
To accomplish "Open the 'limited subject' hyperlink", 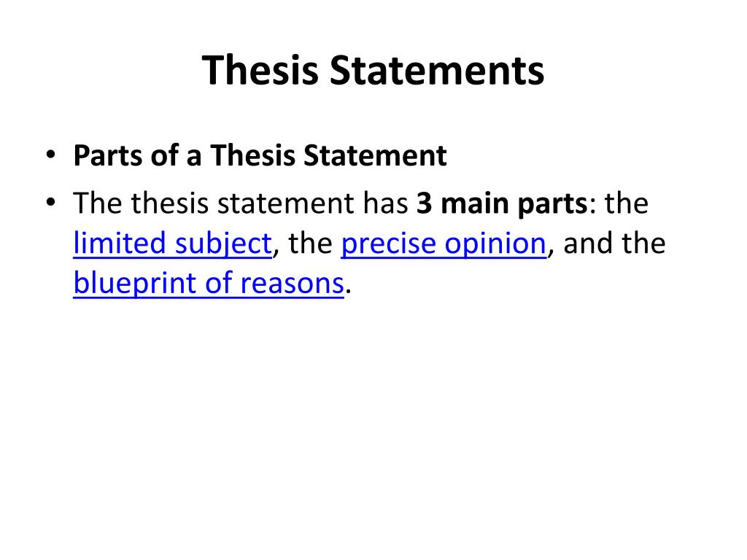I will pyautogui.click(x=172, y=244).
